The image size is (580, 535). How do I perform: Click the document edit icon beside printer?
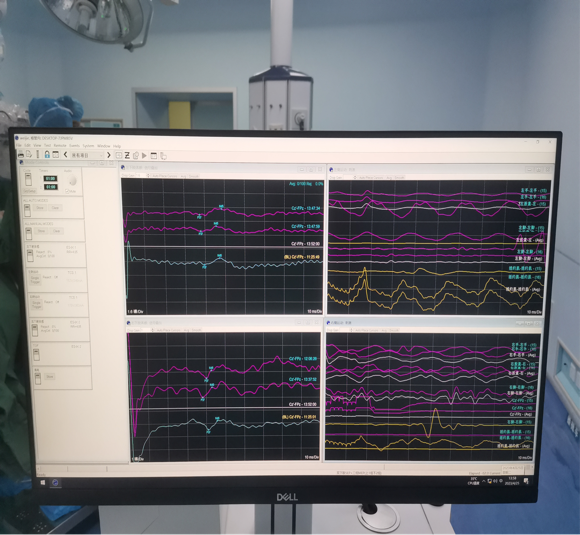29,154
